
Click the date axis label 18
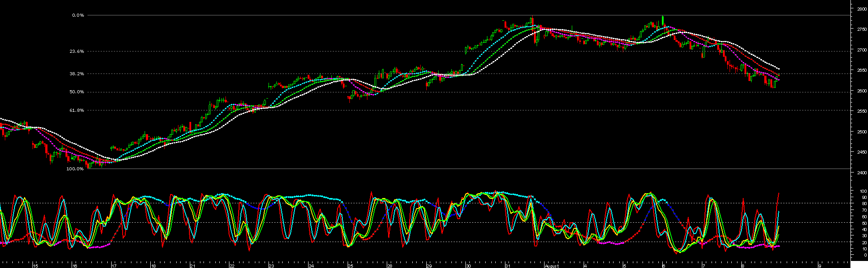click(x=153, y=266)
